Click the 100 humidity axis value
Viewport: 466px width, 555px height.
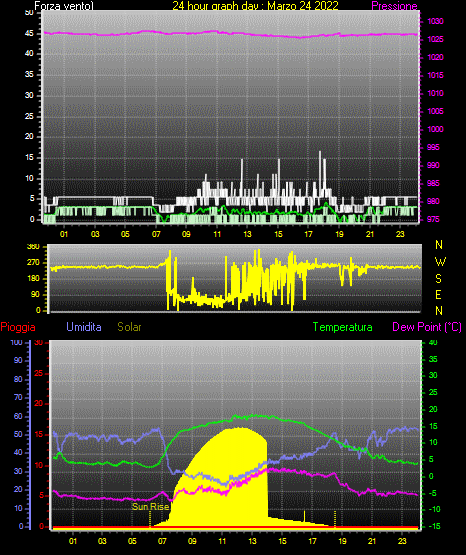(16, 342)
